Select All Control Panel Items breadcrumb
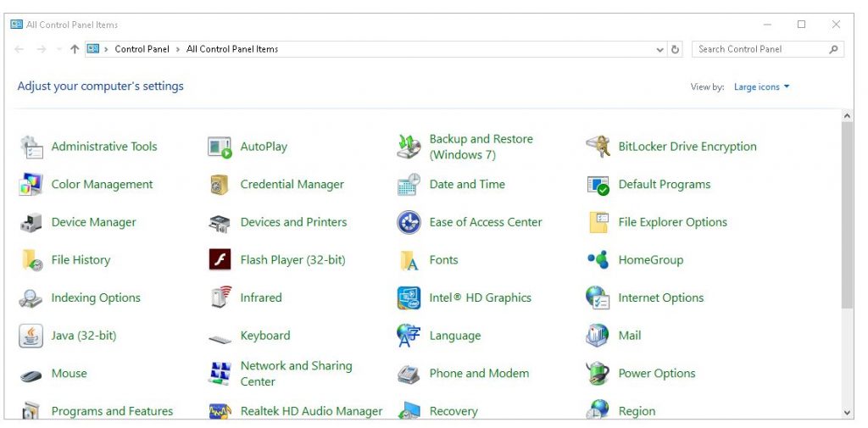Image resolution: width=868 pixels, height=428 pixels. coord(232,49)
